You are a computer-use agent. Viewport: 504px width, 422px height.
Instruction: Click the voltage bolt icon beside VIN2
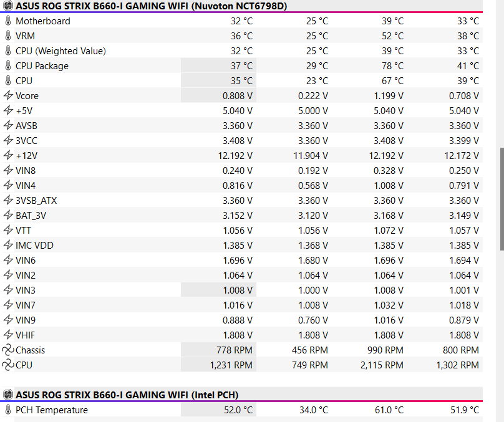[x=8, y=276]
